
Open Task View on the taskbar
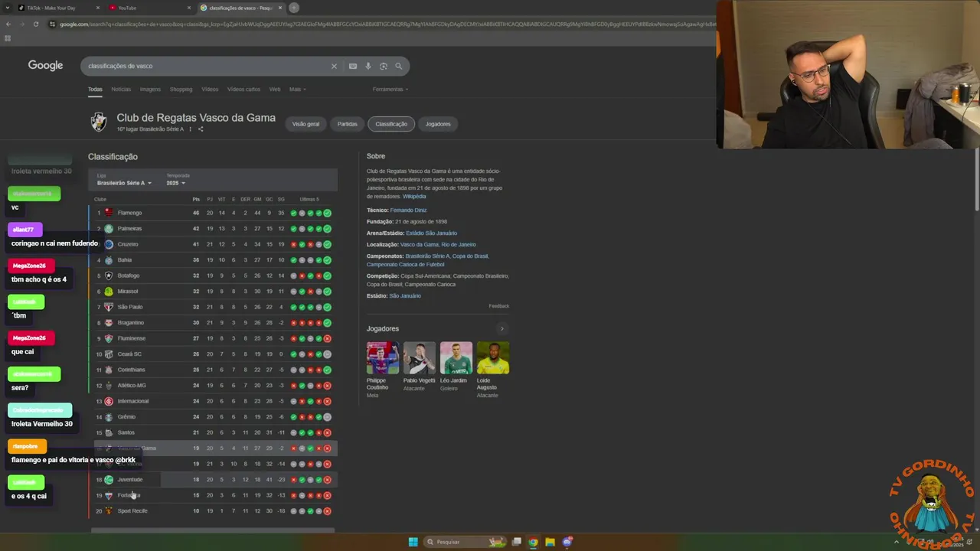(x=517, y=542)
